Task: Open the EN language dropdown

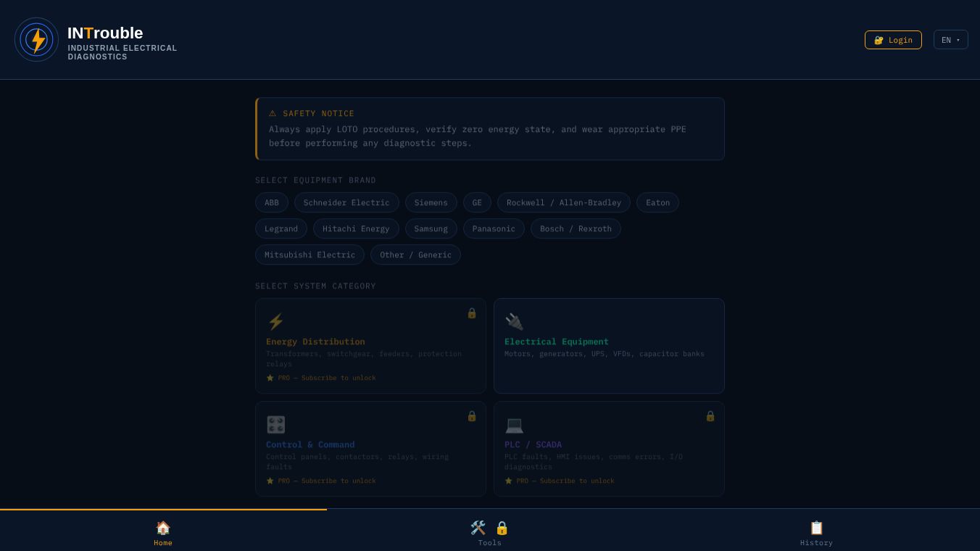Action: [950, 40]
